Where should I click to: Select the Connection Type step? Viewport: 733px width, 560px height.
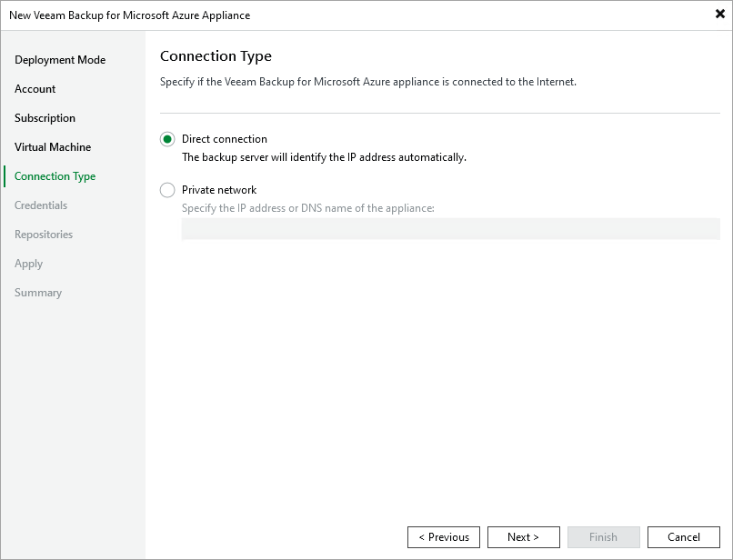tap(53, 175)
